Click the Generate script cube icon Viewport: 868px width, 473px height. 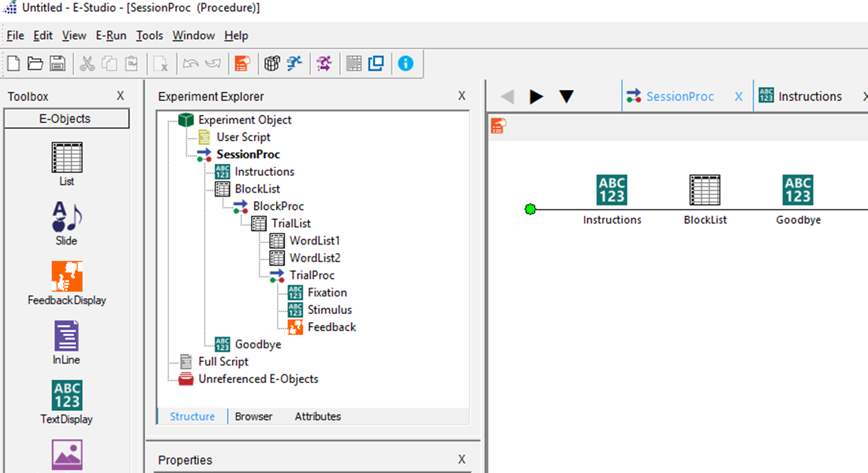[x=272, y=64]
